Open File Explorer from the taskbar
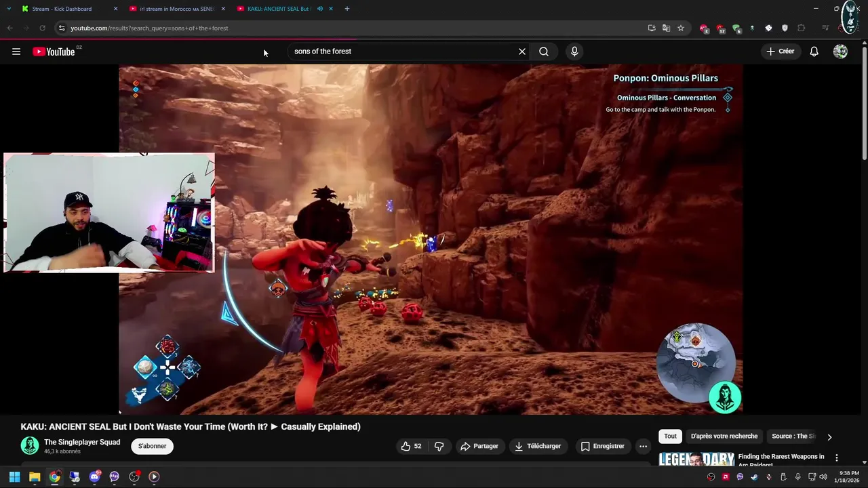Viewport: 868px width, 488px height. pyautogui.click(x=35, y=476)
